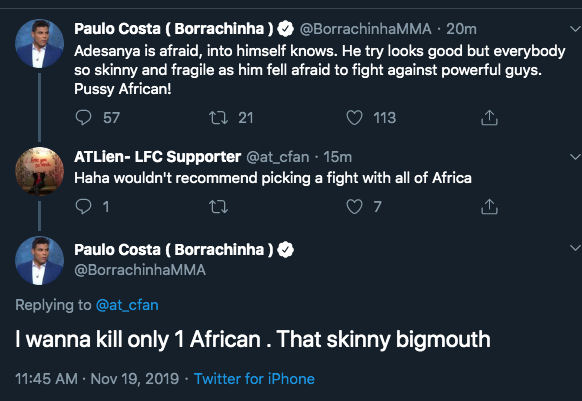The image size is (582, 401).
Task: Retweet the ATLien- LFC Supporter tweet
Action: (x=218, y=207)
